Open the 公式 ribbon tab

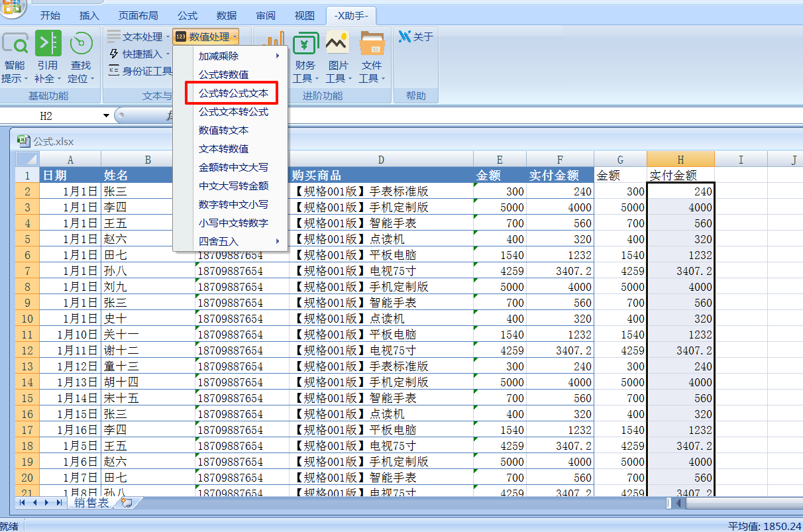tap(187, 16)
